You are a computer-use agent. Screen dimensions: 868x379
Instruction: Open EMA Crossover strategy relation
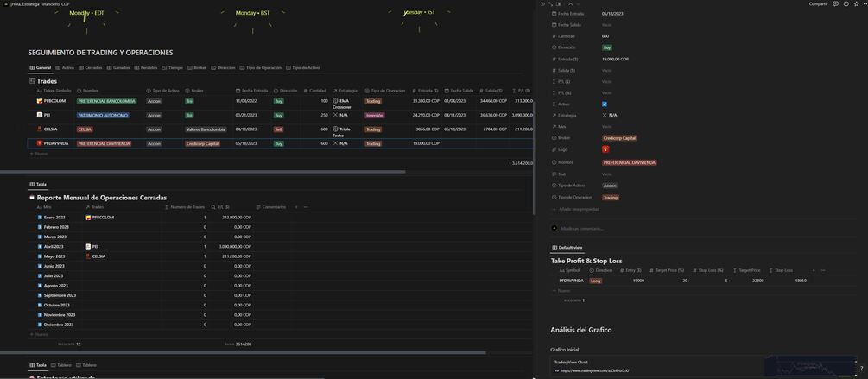pos(341,104)
